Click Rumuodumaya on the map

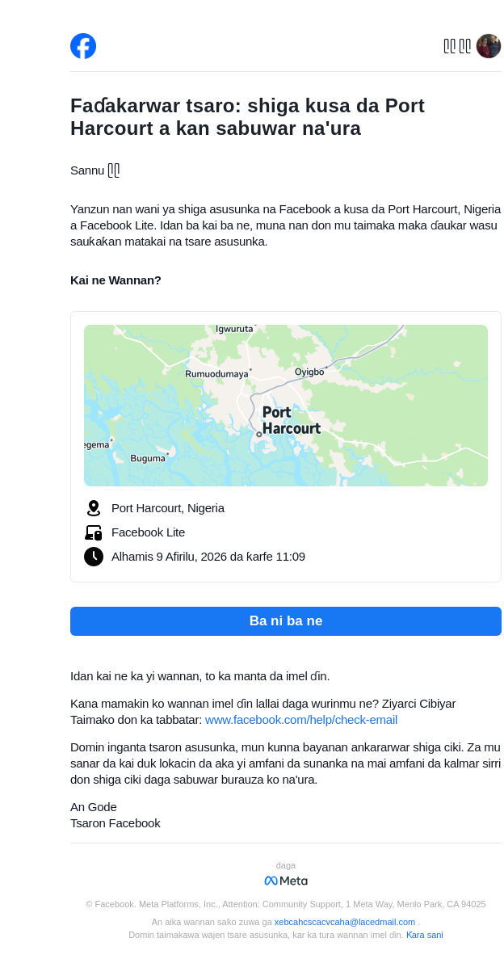216,374
